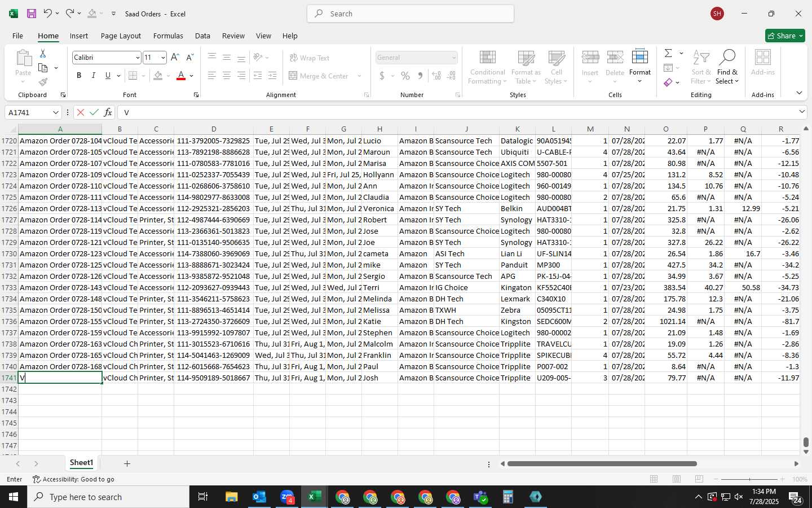Open File Explorer from the Windows taskbar
The height and width of the screenshot is (508, 812).
tap(232, 497)
